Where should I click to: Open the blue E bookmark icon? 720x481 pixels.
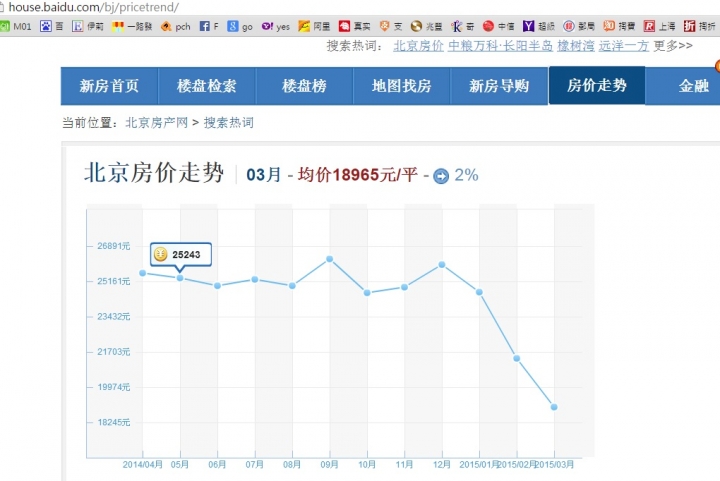[x=77, y=26]
